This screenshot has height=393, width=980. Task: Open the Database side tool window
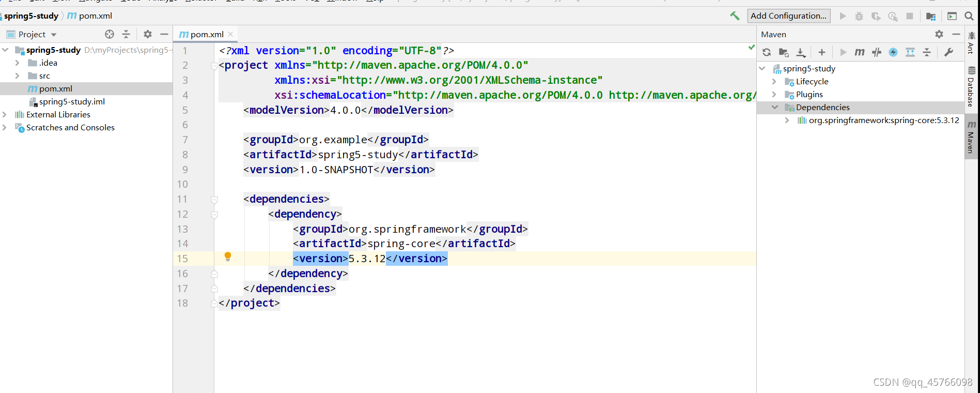[972, 87]
